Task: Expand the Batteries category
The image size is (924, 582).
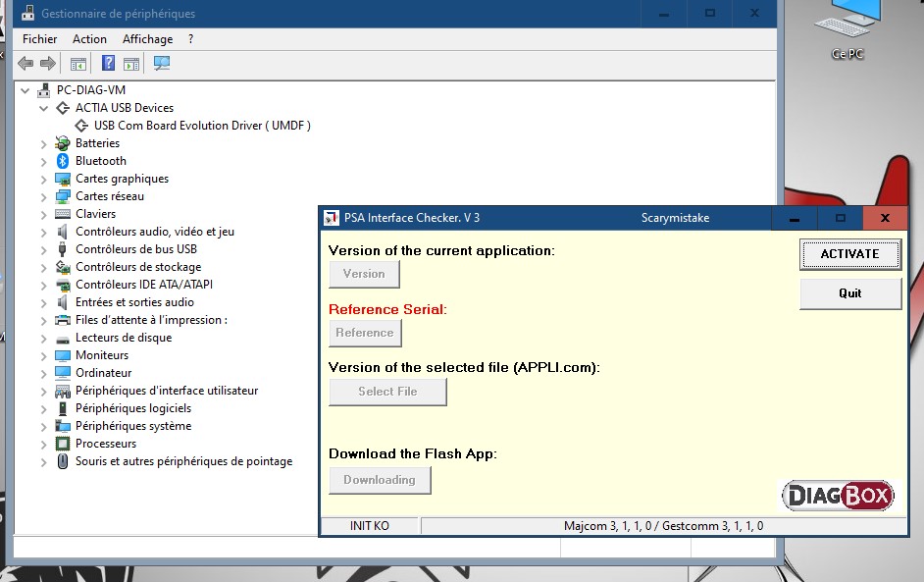Action: click(x=43, y=144)
